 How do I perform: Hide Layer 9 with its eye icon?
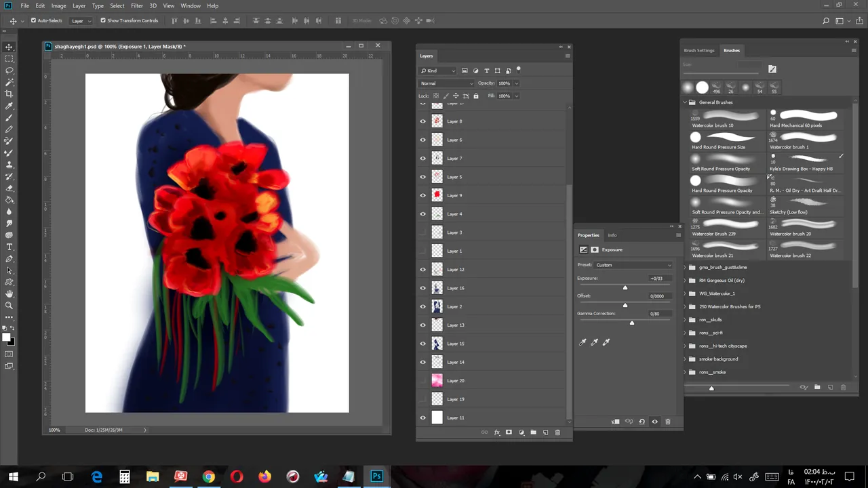pyautogui.click(x=423, y=195)
